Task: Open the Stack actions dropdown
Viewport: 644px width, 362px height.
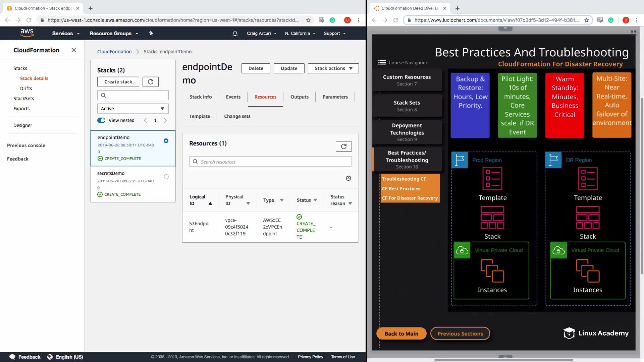Action: (333, 68)
